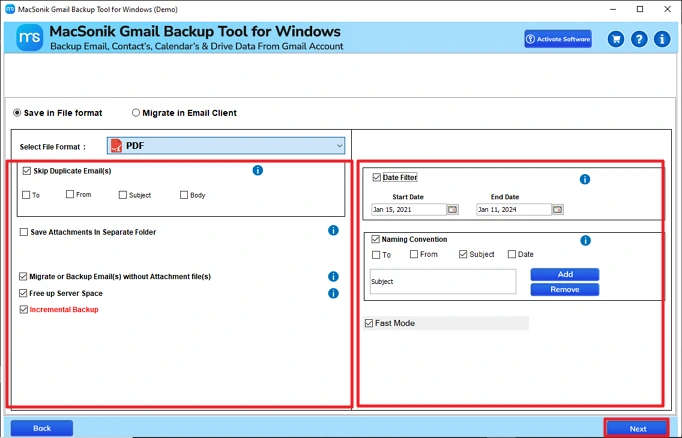Show info for Free up Server Space

click(x=334, y=293)
